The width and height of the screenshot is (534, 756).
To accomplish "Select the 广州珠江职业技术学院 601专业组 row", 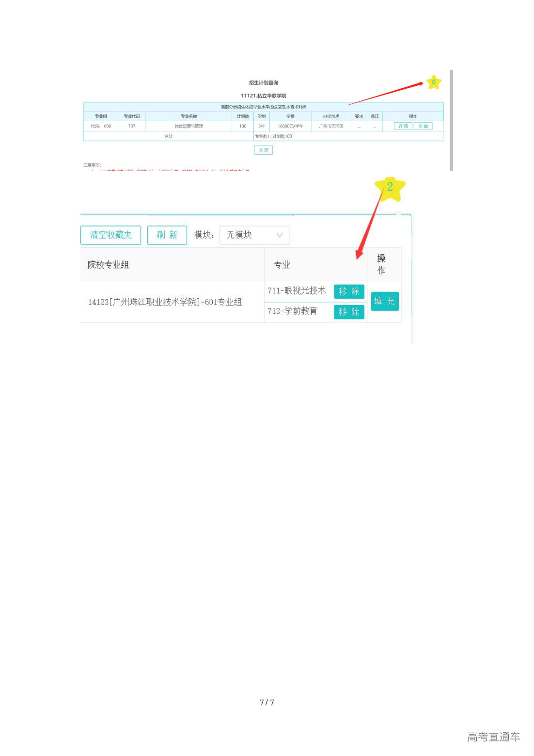I will point(165,302).
